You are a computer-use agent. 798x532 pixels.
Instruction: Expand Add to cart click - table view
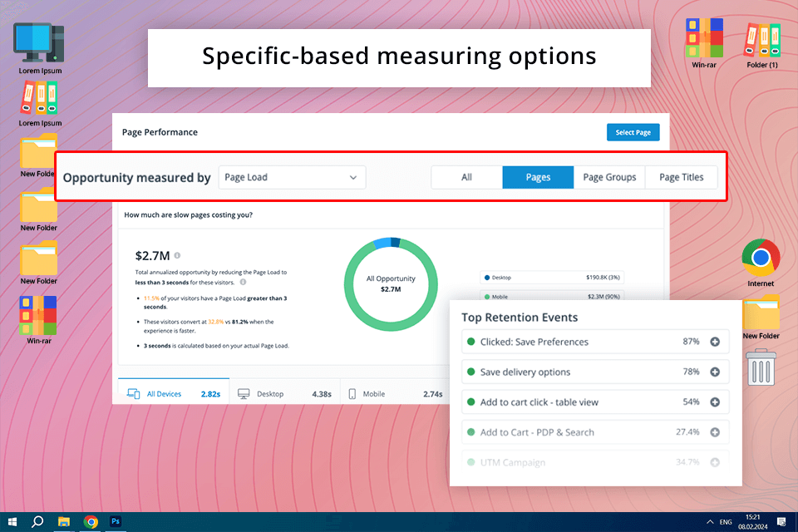(715, 402)
